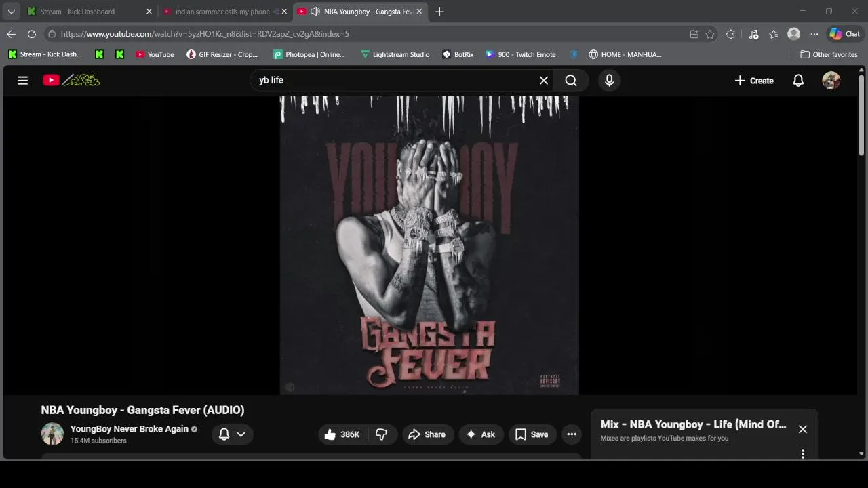Open Stream - Kick Dash bookmark
The width and height of the screenshot is (868, 488).
[x=45, y=54]
